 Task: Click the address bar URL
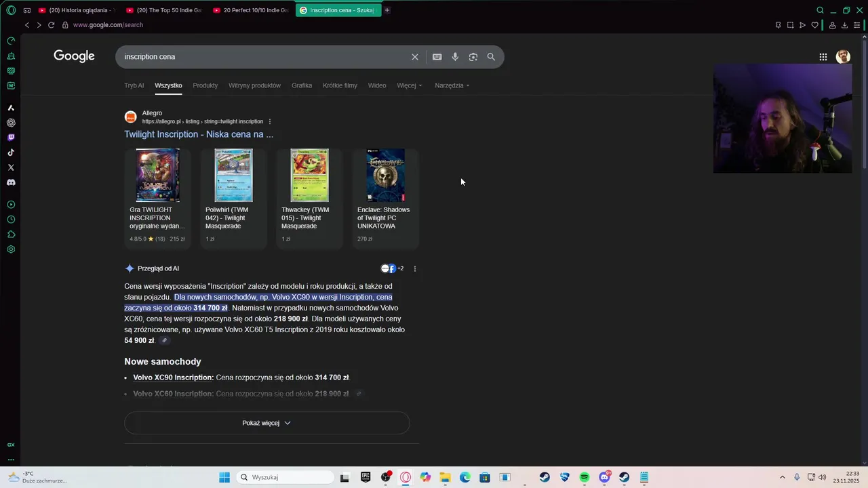pyautogui.click(x=108, y=25)
